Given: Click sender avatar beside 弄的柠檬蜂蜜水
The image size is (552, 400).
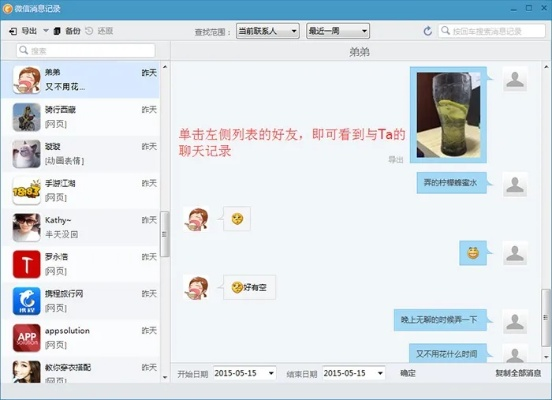Looking at the screenshot, I should pyautogui.click(x=515, y=184).
